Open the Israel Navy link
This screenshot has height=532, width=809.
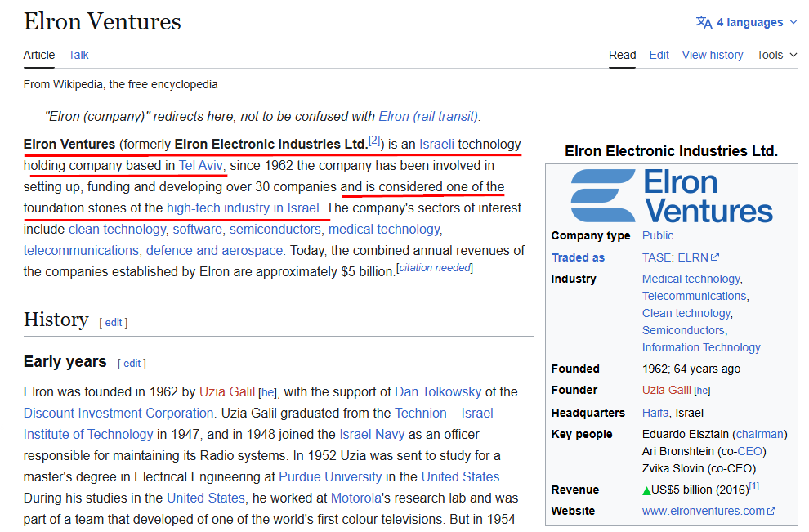[x=372, y=434]
